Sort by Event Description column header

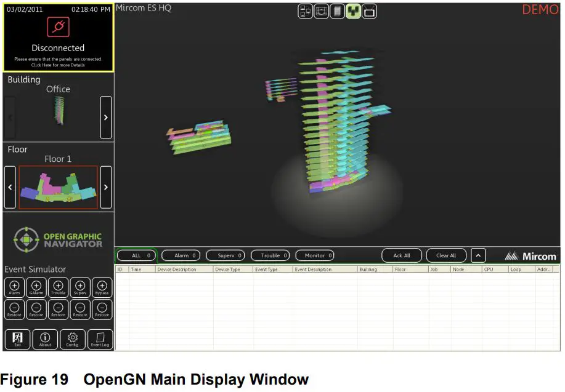coord(325,270)
